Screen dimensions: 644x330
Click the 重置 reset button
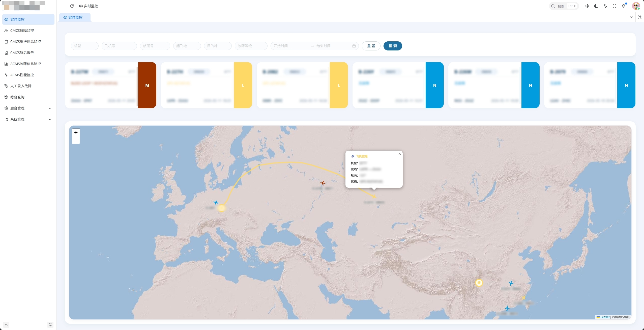tap(371, 46)
